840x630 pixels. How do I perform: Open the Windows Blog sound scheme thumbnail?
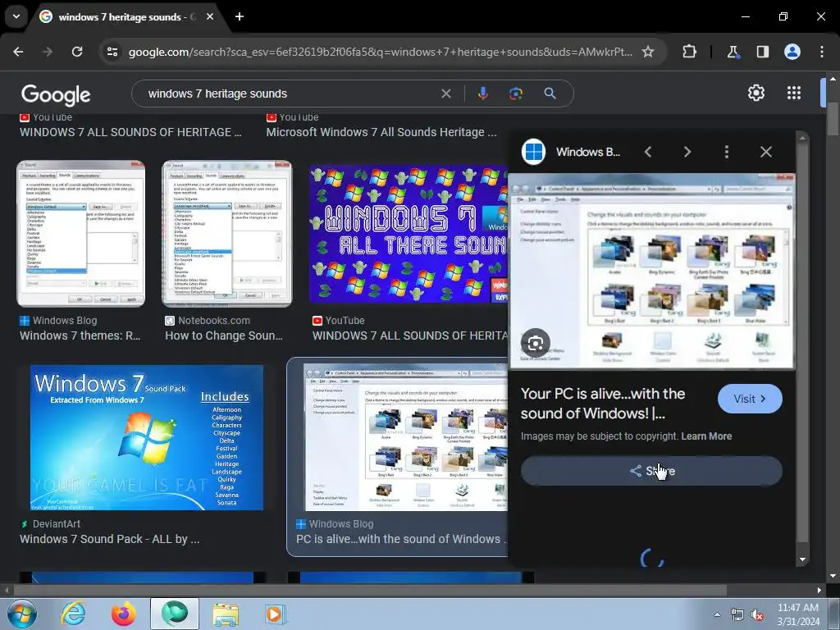[x=81, y=234]
